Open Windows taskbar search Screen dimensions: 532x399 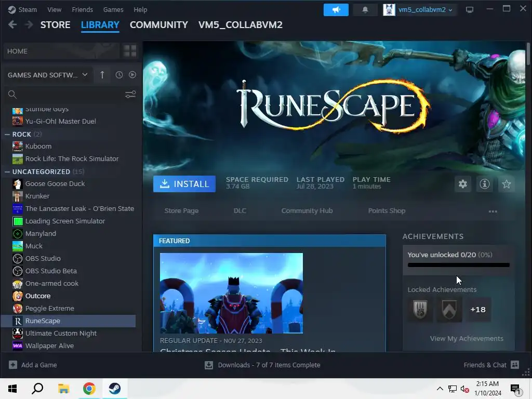[37, 389]
